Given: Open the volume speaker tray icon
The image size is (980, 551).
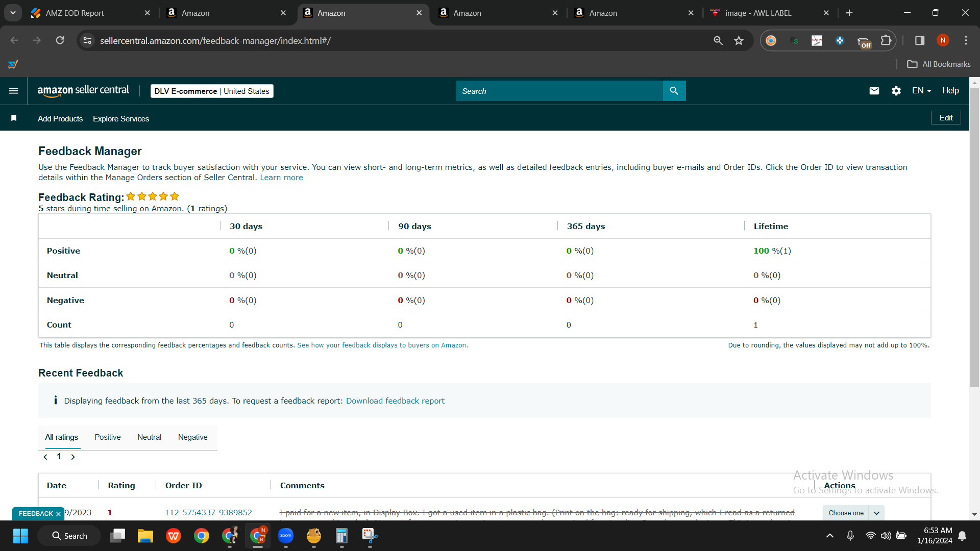Looking at the screenshot, I should pyautogui.click(x=886, y=536).
